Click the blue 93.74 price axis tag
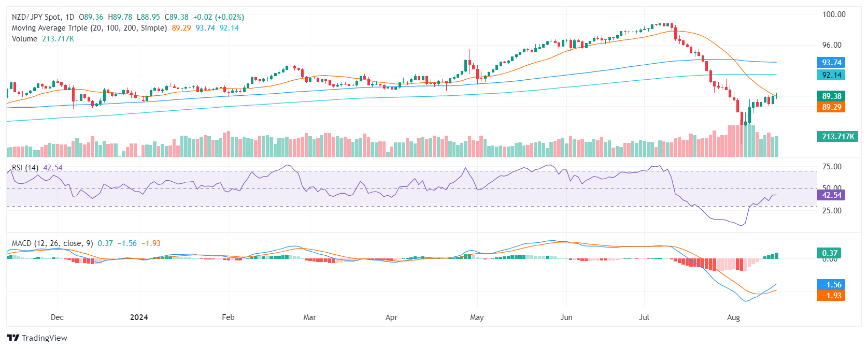 (x=831, y=63)
